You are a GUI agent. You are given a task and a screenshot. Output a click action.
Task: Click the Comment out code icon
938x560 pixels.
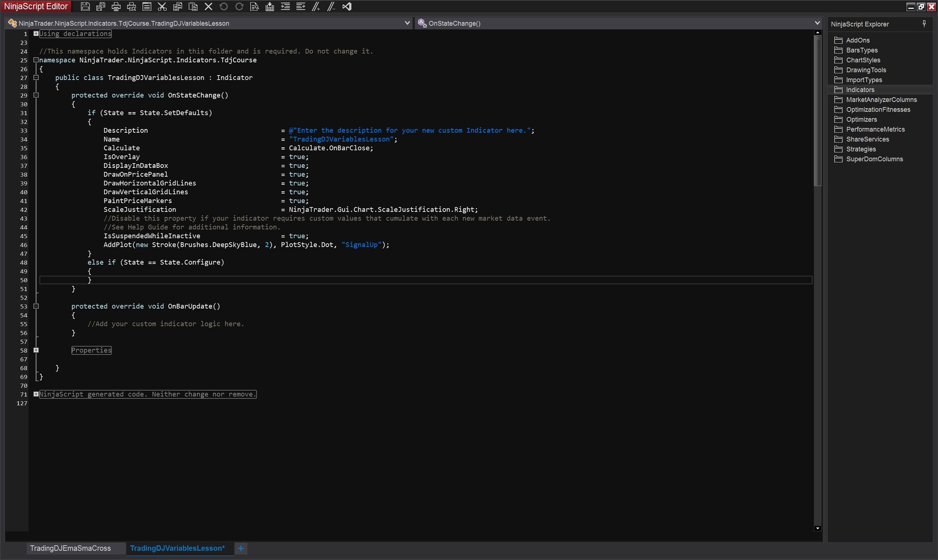[x=316, y=7]
